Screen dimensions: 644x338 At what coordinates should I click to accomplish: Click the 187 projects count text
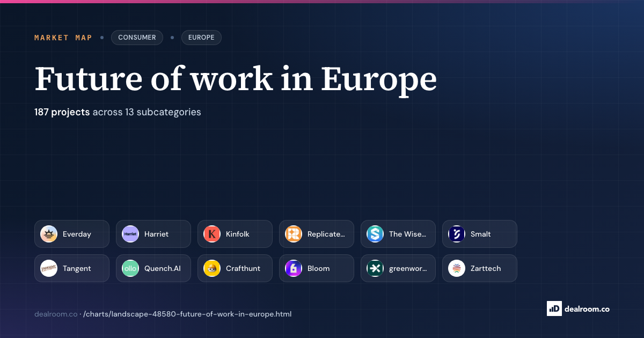coord(62,112)
